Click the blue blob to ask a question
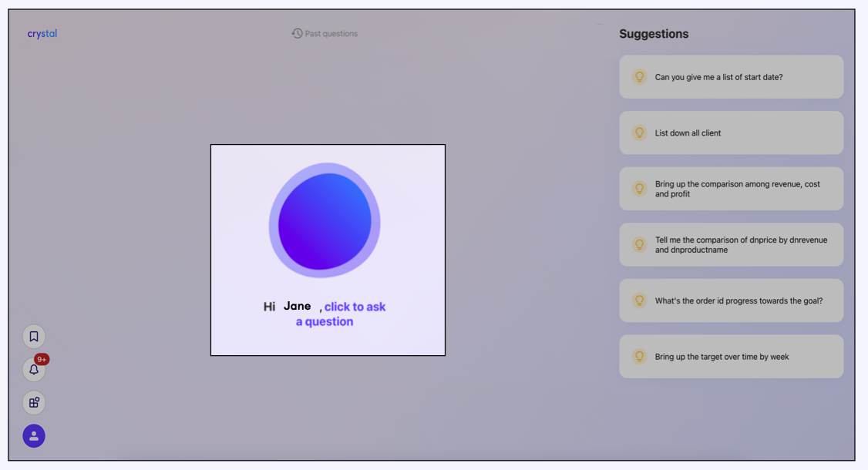868x470 pixels. point(325,221)
